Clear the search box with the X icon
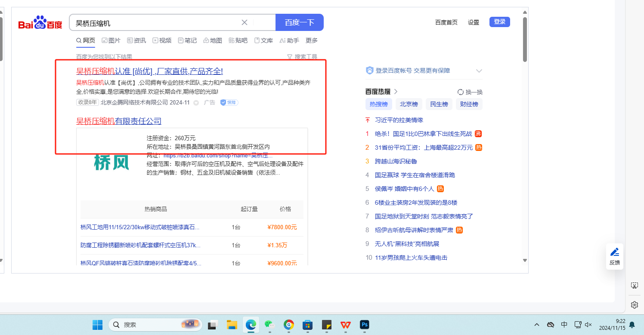Image resolution: width=644 pixels, height=335 pixels. [245, 23]
